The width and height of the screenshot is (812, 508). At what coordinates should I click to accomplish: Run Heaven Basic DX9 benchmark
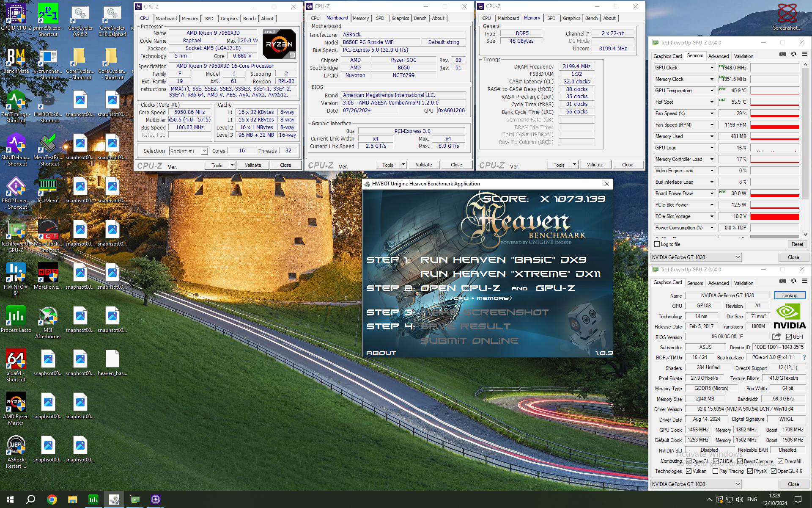tap(503, 260)
